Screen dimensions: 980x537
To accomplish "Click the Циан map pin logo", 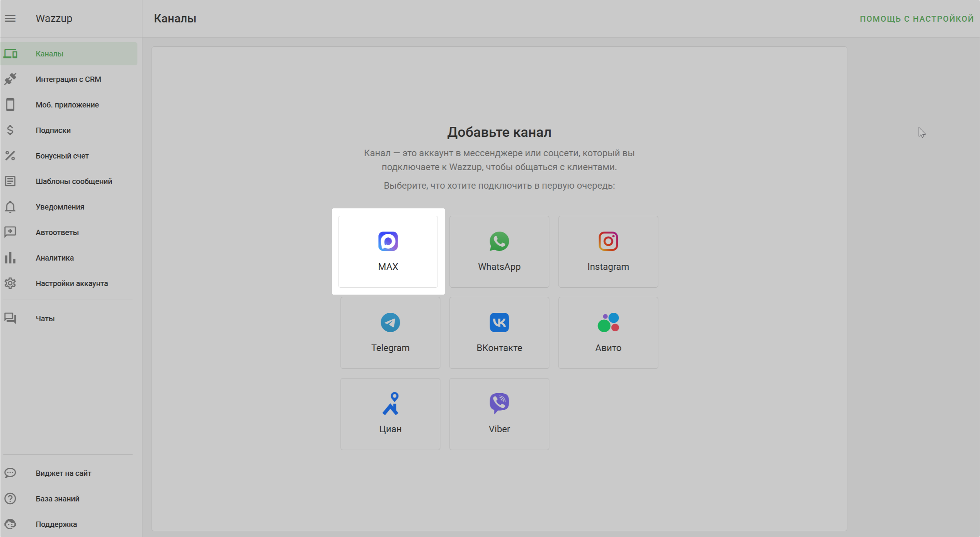I will coord(390,404).
